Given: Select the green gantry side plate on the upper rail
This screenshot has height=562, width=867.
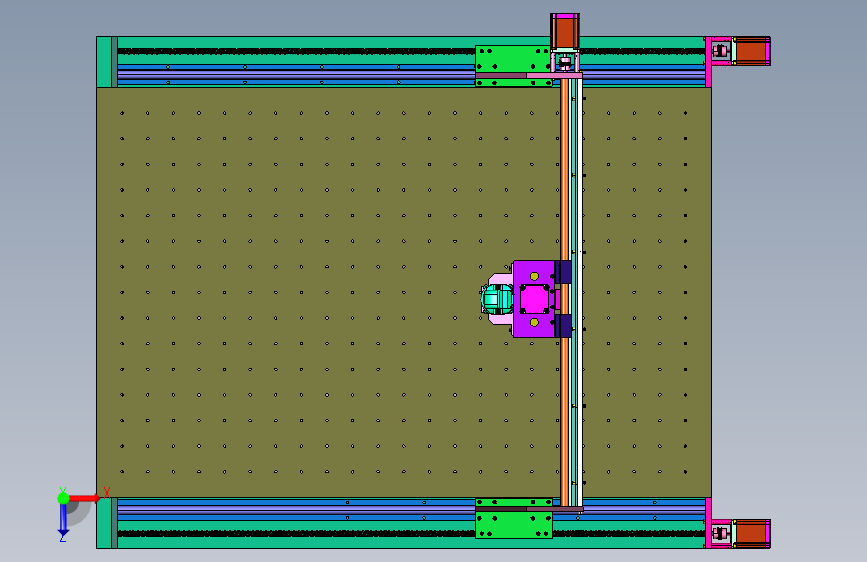Looking at the screenshot, I should tap(513, 59).
